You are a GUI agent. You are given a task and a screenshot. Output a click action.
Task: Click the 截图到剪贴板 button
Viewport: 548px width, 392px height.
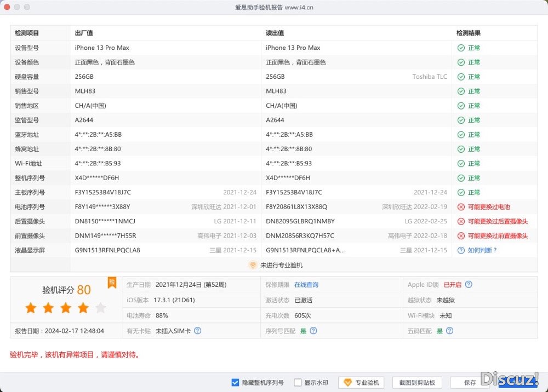[x=417, y=383]
